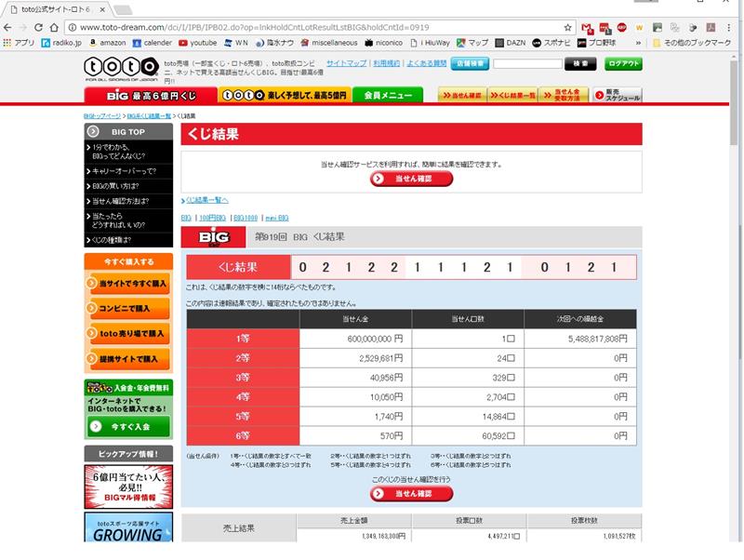Click the browser back arrow
Screen dimensions: 744x560
[7, 28]
